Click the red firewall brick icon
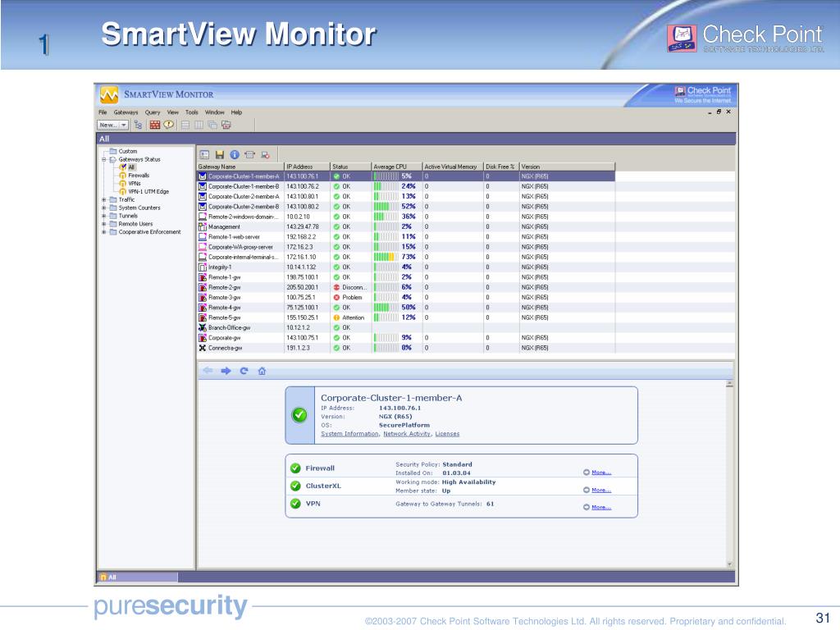840x630 pixels. coord(155,125)
